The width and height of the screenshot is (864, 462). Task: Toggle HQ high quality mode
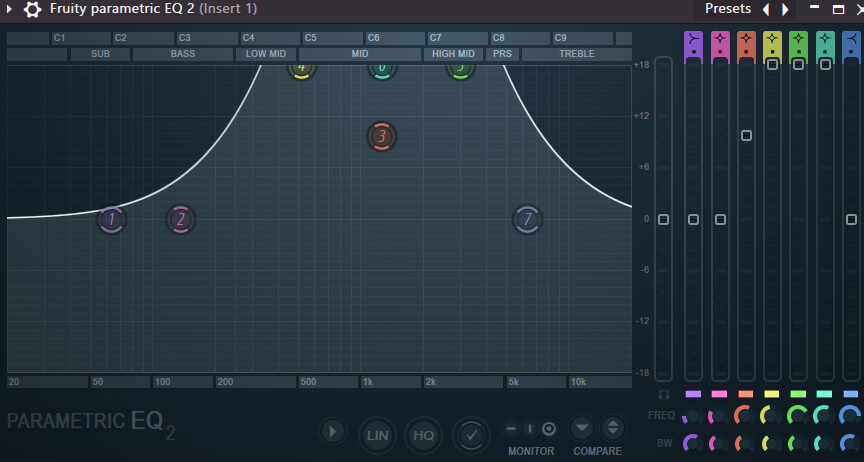pos(424,436)
